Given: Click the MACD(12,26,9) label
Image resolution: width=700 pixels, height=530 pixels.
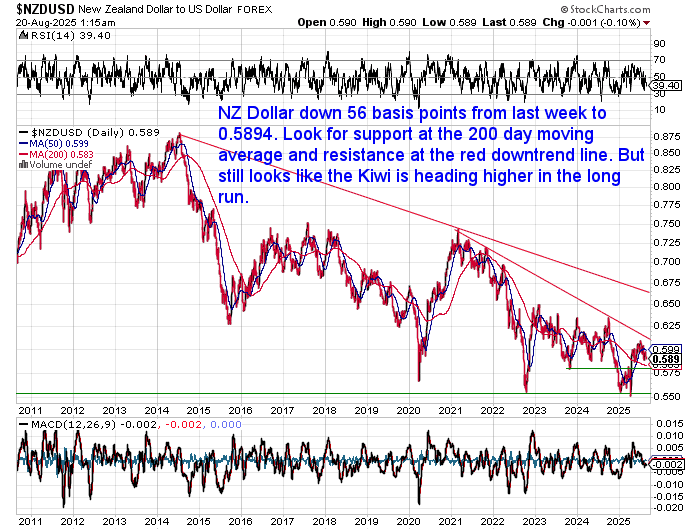Looking at the screenshot, I should tap(73, 424).
